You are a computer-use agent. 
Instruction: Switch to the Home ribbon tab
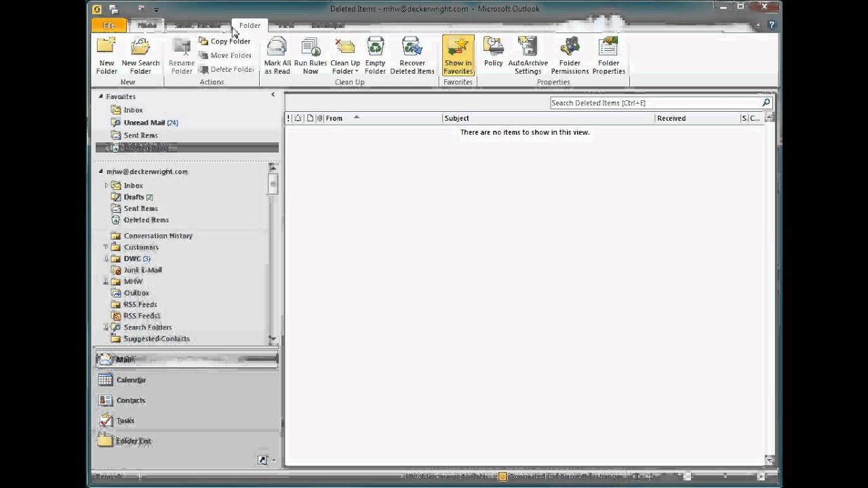point(147,25)
